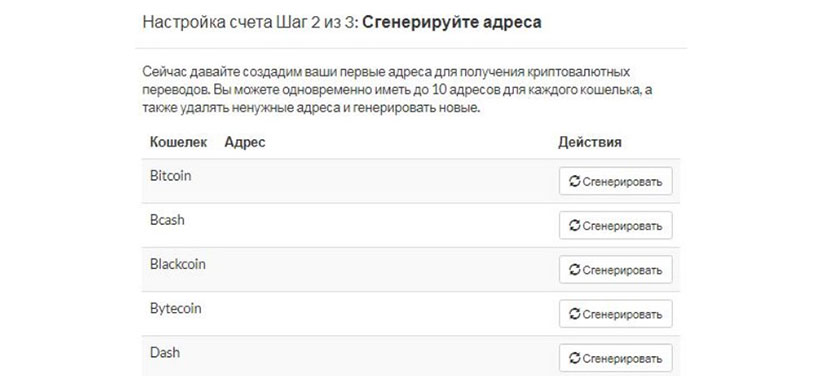Click the Действия column header

pyautogui.click(x=589, y=142)
